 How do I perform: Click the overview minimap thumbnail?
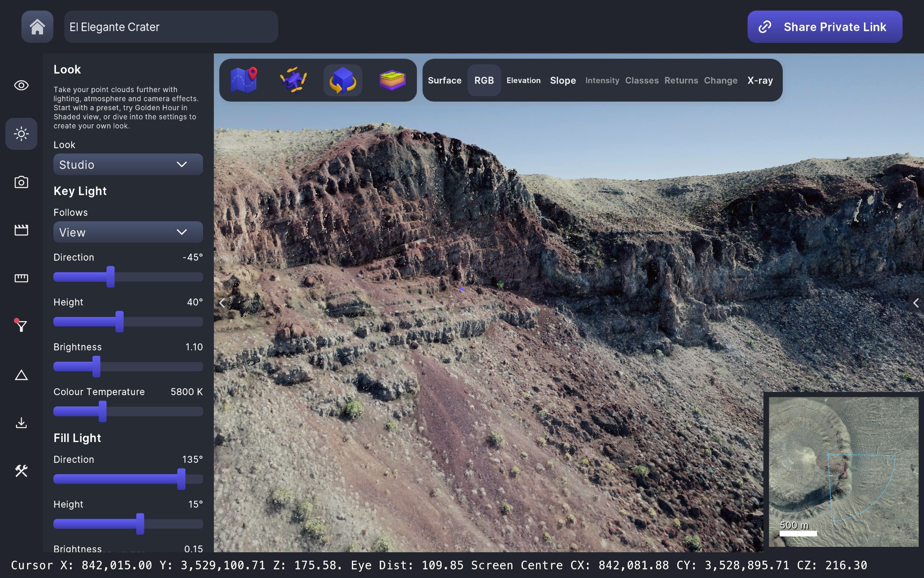(843, 472)
